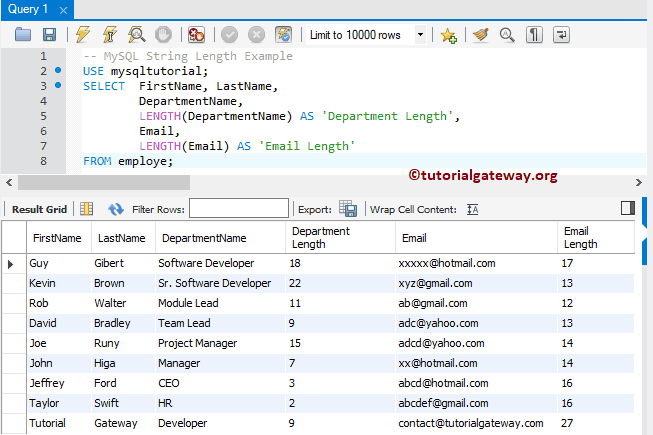Save the script with floppy disk icon
653x435 pixels.
[x=48, y=35]
